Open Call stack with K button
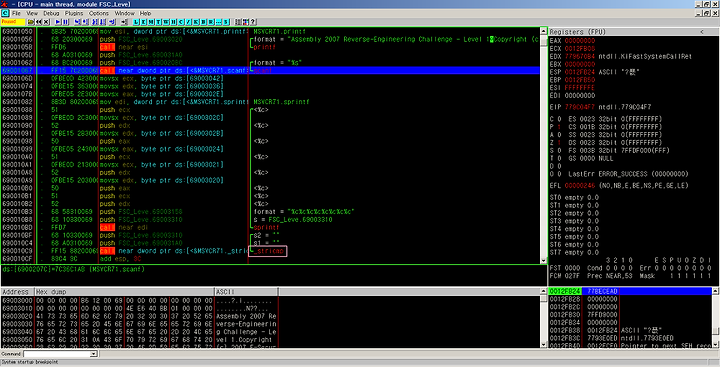The image size is (720, 367). click(x=196, y=22)
